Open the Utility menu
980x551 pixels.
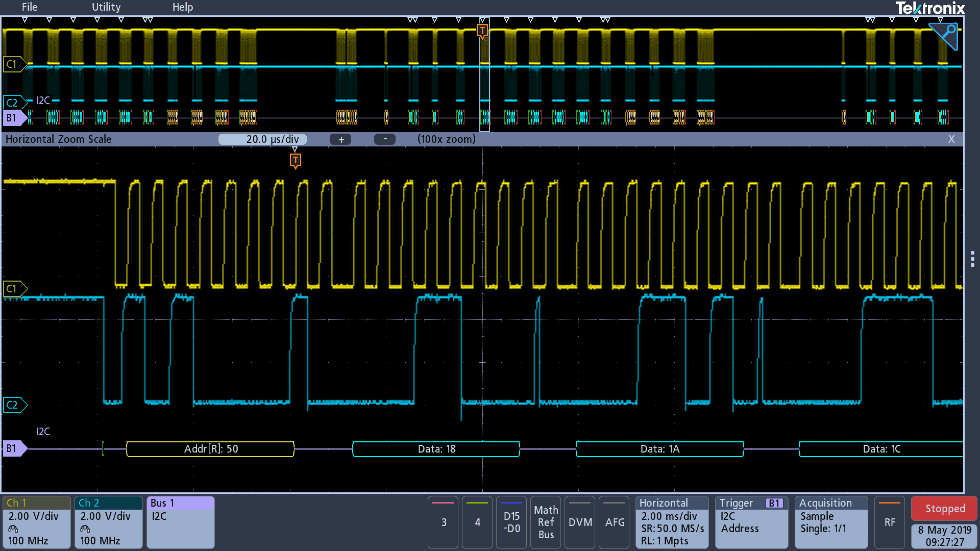[106, 7]
